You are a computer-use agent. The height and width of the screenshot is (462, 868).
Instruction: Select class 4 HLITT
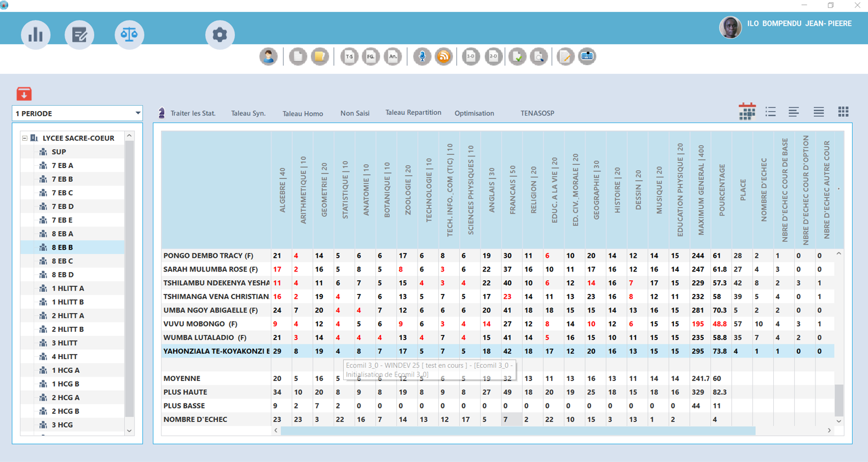click(x=65, y=357)
